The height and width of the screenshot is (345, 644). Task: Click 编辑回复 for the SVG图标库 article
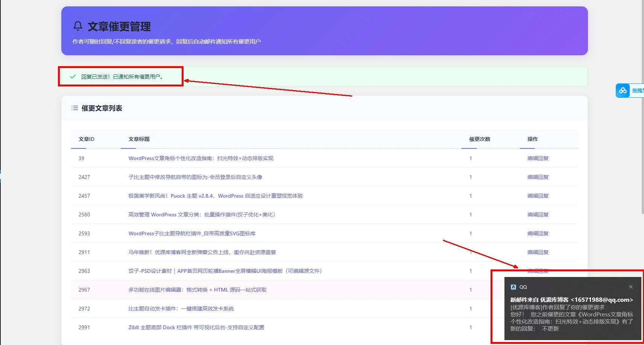point(538,233)
